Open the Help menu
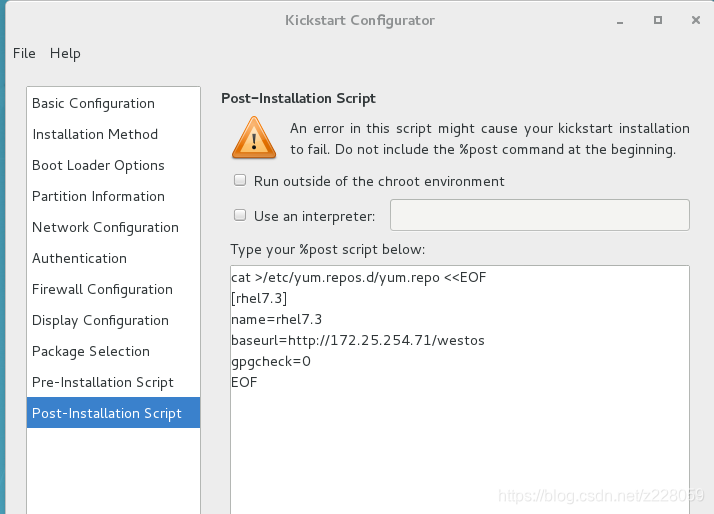714x514 pixels. (x=65, y=53)
